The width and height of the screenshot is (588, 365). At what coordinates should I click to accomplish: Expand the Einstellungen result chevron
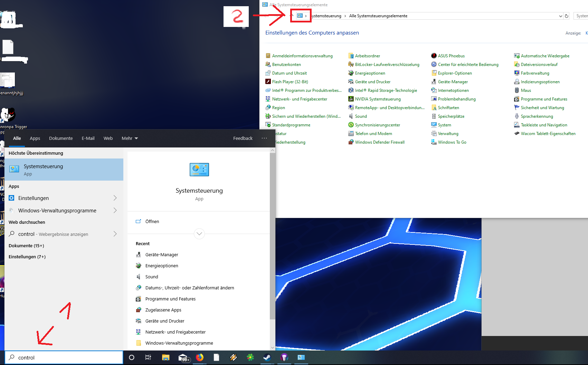(115, 198)
